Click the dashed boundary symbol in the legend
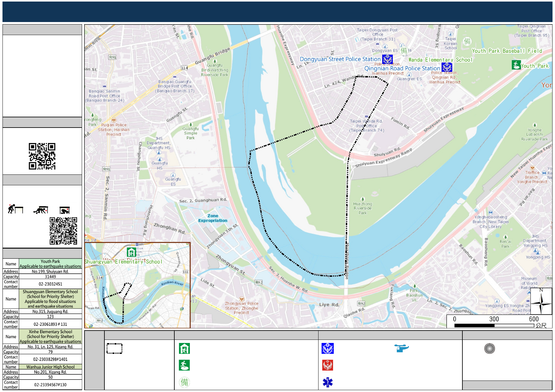The width and height of the screenshot is (555, 392). pyautogui.click(x=114, y=349)
